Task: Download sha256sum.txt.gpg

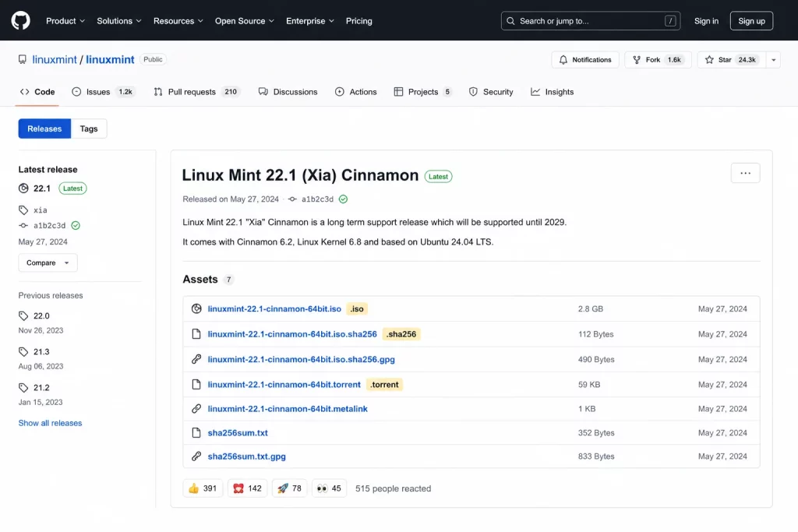Action: pos(247,456)
